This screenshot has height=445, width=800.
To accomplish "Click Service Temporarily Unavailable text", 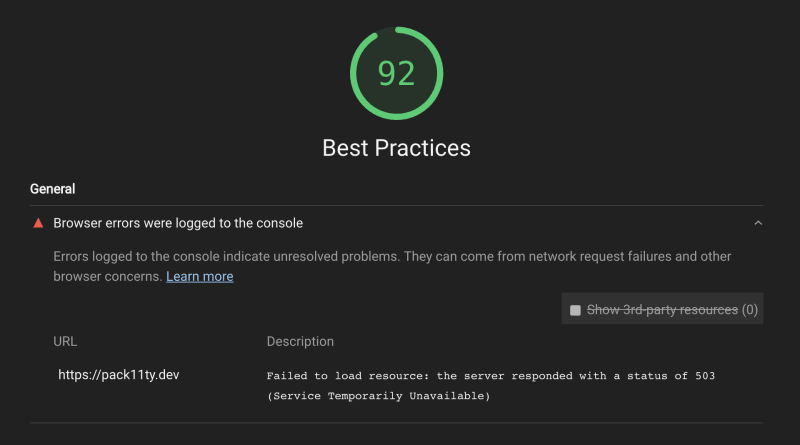I will pyautogui.click(x=379, y=396).
